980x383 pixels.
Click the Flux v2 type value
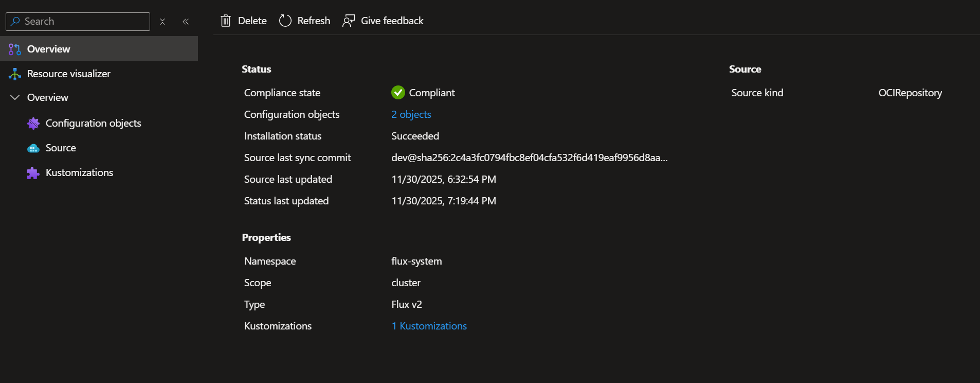coord(407,304)
